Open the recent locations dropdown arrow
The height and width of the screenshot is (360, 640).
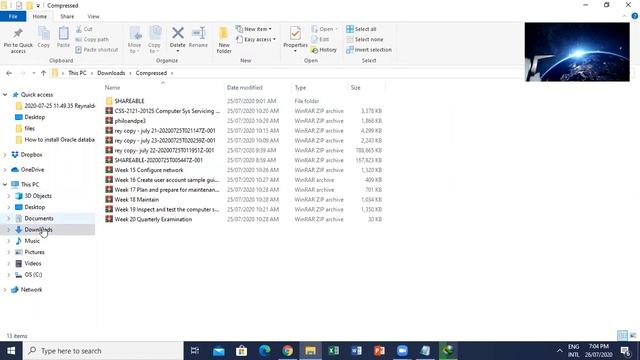click(33, 73)
